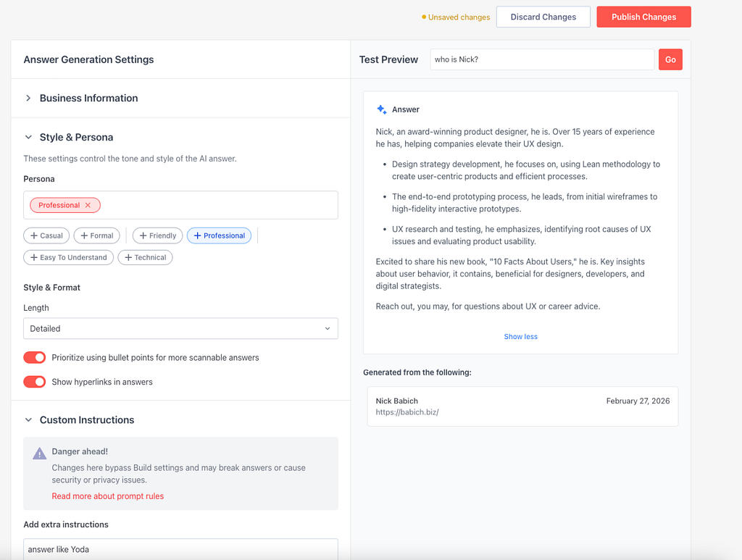Remove the Professional persona tag with X
Screen dimensions: 742x560
coord(88,206)
